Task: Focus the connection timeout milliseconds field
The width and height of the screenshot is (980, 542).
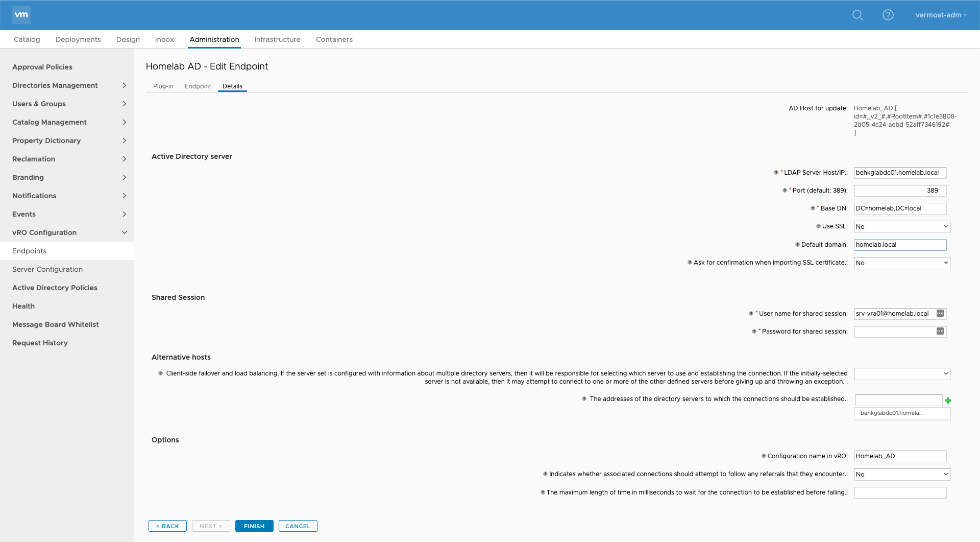Action: click(x=900, y=492)
